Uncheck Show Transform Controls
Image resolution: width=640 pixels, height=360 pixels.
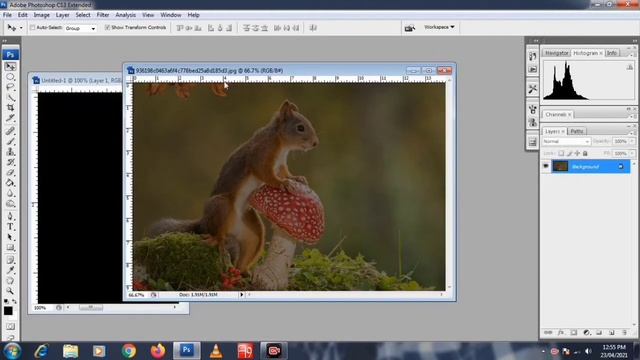tap(107, 27)
